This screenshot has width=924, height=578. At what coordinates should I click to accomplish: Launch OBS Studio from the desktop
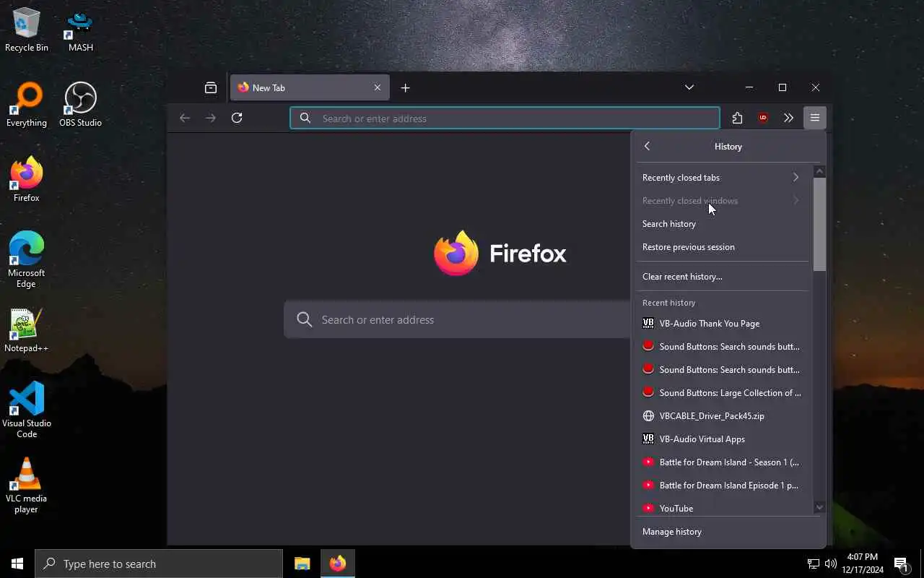tap(80, 105)
